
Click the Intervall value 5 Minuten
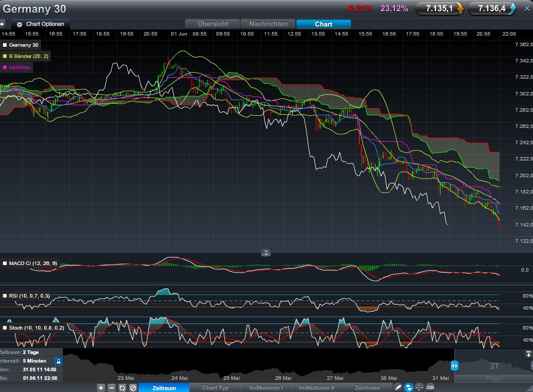[x=35, y=361]
